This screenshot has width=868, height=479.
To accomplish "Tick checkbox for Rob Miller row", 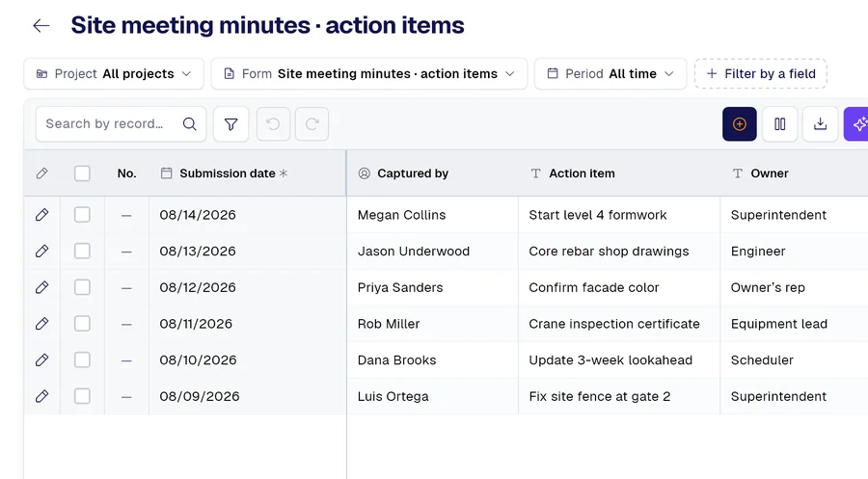I will click(82, 324).
